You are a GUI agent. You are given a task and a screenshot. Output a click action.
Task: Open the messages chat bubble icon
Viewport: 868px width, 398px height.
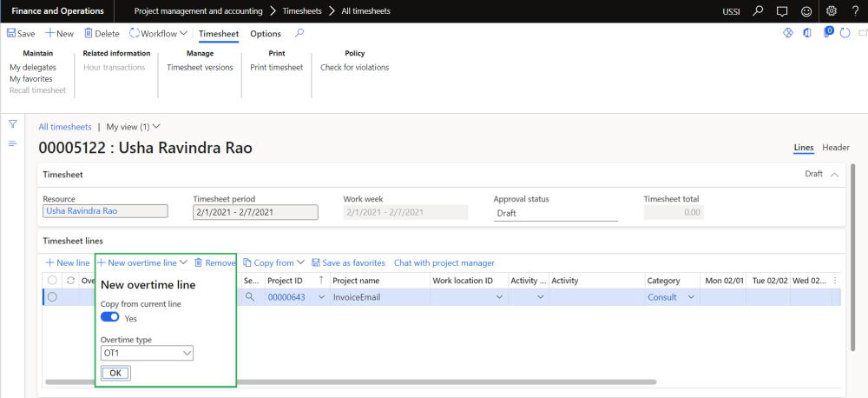782,11
